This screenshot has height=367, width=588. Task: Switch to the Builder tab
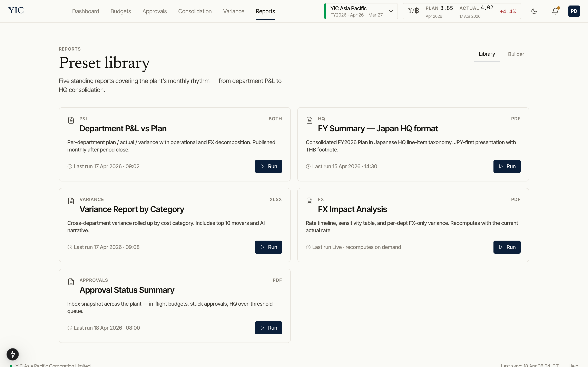coord(516,54)
